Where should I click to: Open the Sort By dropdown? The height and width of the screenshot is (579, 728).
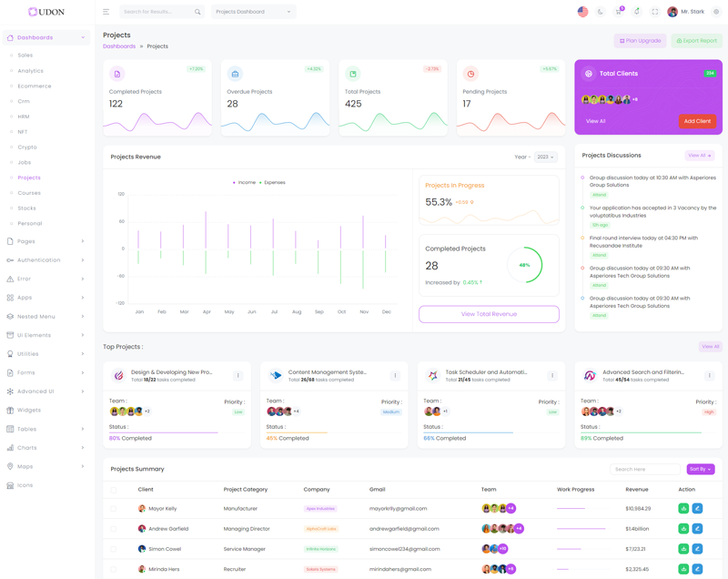click(700, 469)
